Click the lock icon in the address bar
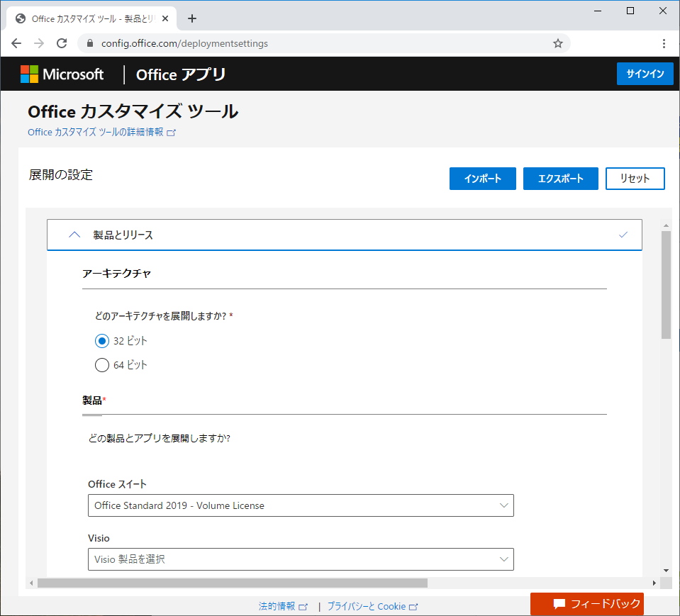 pyautogui.click(x=90, y=43)
